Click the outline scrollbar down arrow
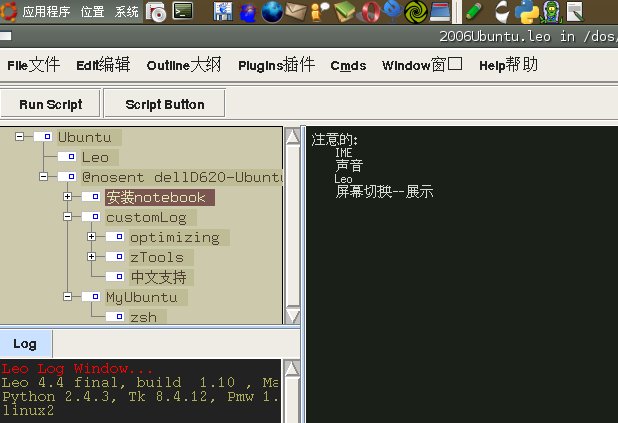 [292, 315]
